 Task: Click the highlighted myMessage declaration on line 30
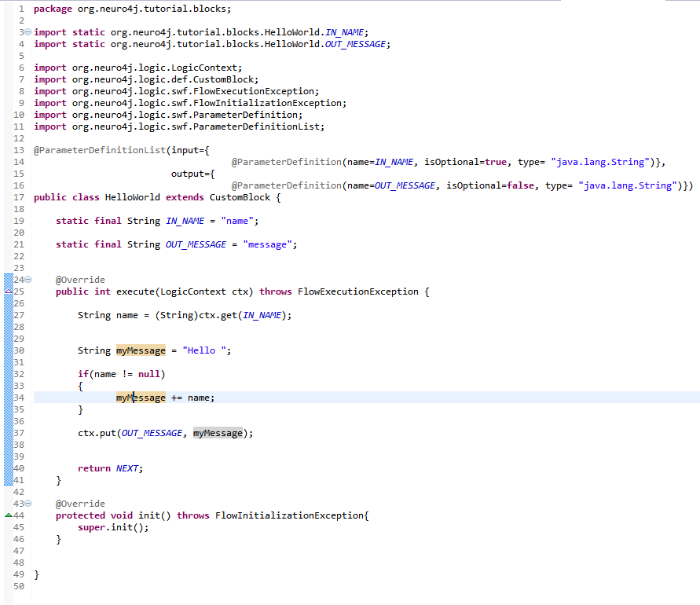point(141,350)
